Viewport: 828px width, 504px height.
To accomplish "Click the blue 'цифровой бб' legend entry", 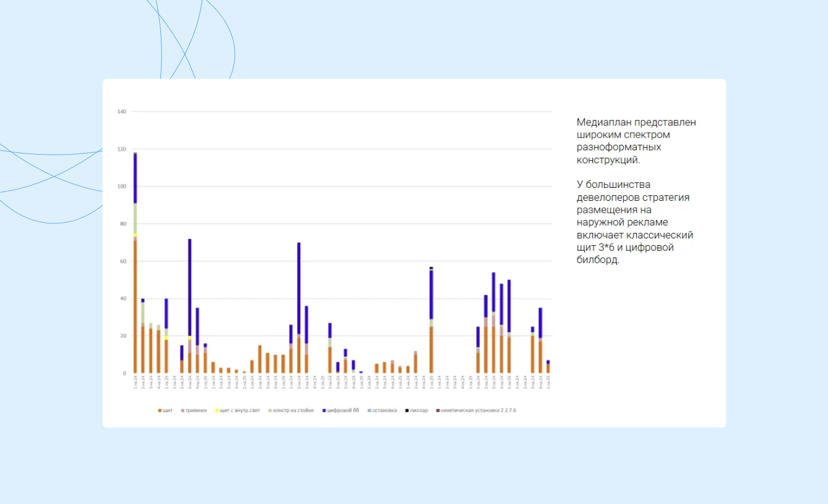I will pyautogui.click(x=341, y=411).
